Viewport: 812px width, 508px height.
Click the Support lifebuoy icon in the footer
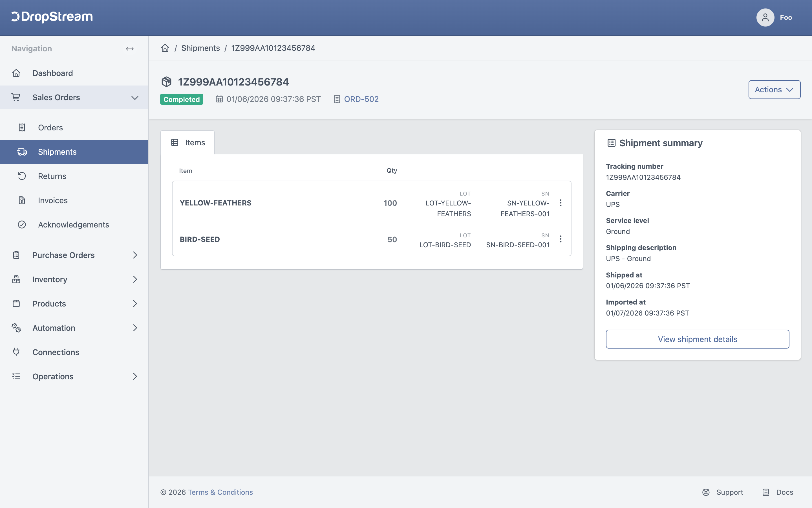click(706, 492)
